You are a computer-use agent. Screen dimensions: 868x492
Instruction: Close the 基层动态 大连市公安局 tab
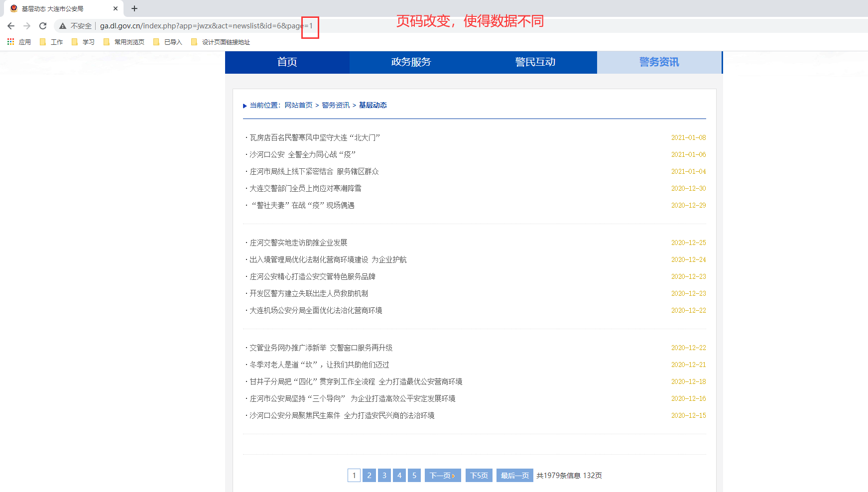(116, 8)
